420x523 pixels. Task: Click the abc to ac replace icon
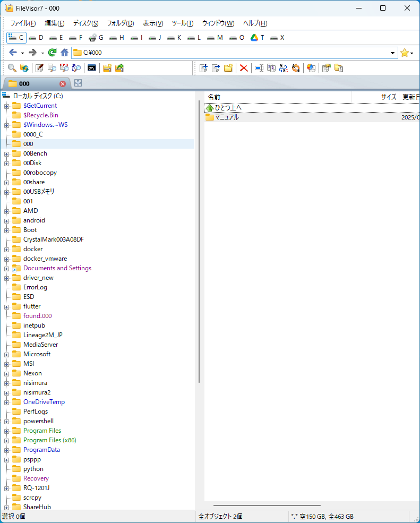[x=284, y=68]
